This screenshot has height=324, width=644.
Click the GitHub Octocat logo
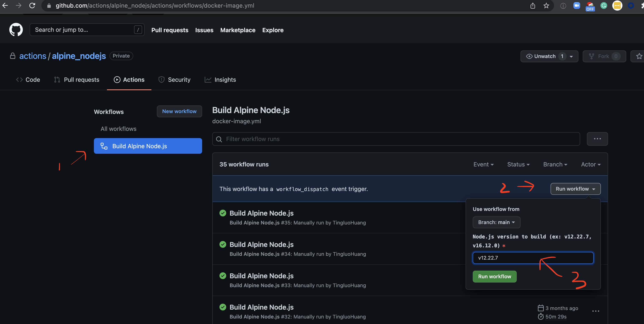point(16,30)
